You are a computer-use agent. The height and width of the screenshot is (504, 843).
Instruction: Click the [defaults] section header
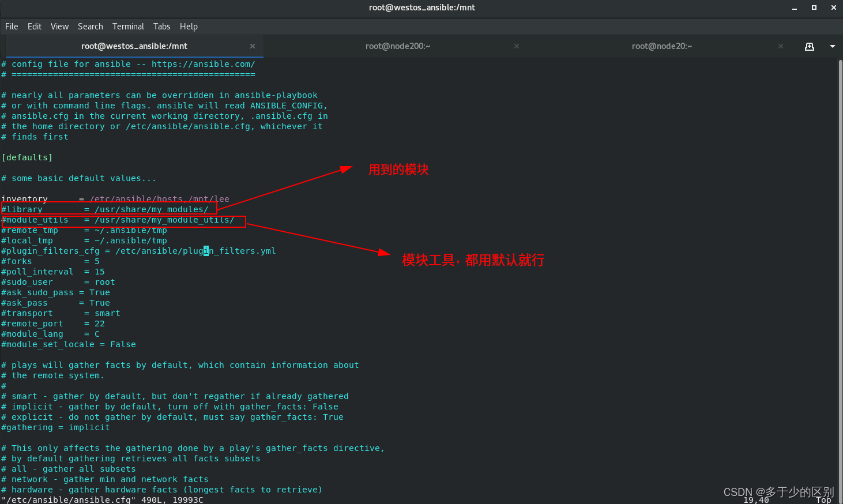[27, 157]
